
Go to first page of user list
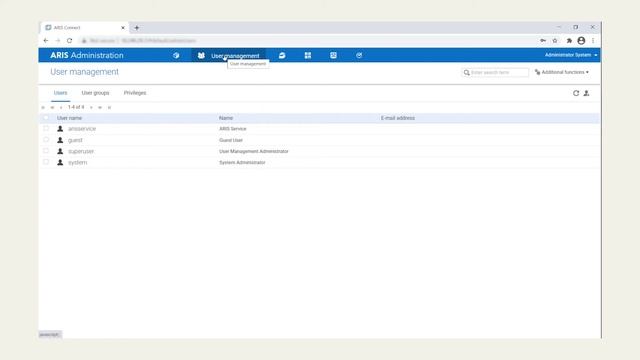(x=43, y=107)
